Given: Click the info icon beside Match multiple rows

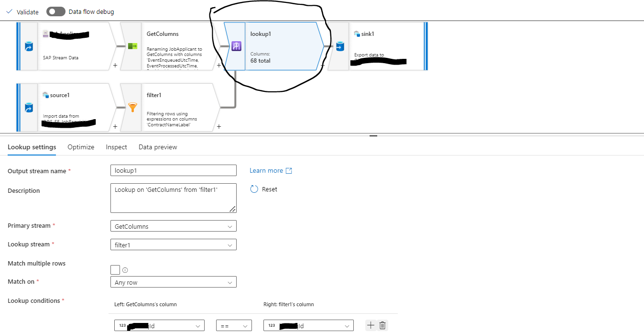Looking at the screenshot, I should tap(125, 270).
